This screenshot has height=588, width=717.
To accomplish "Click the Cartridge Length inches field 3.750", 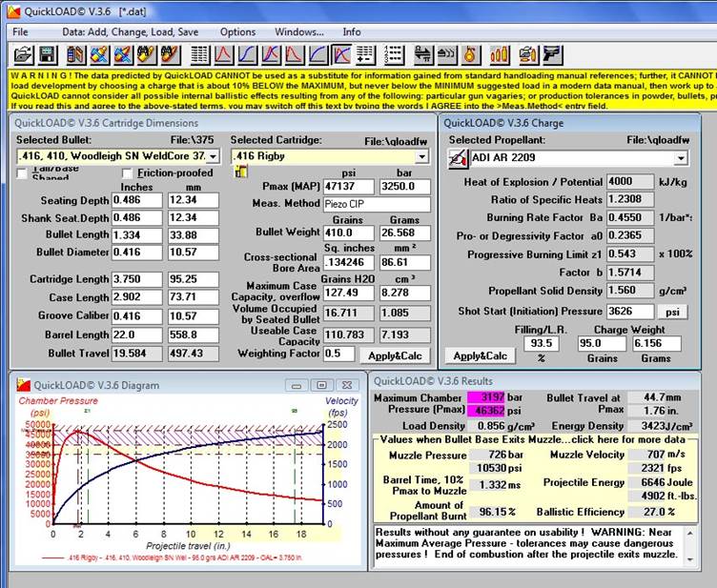I will [x=136, y=279].
